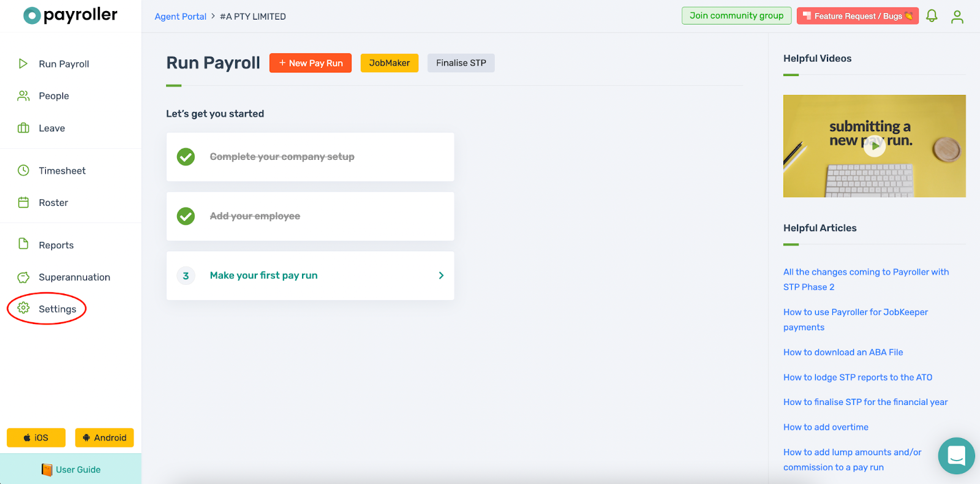980x484 pixels.
Task: Open How to finalise STP article
Action: click(865, 402)
